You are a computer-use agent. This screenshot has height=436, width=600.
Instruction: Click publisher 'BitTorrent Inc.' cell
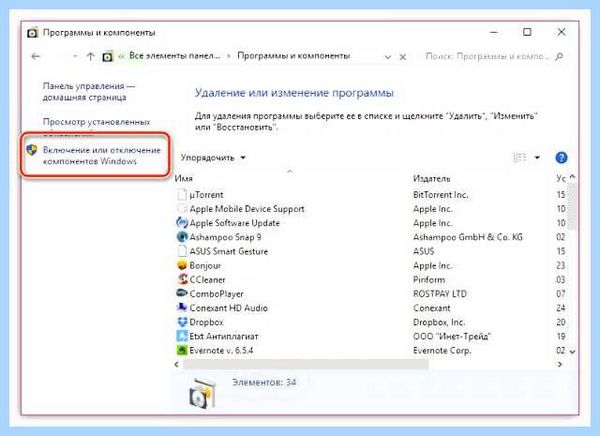point(440,195)
